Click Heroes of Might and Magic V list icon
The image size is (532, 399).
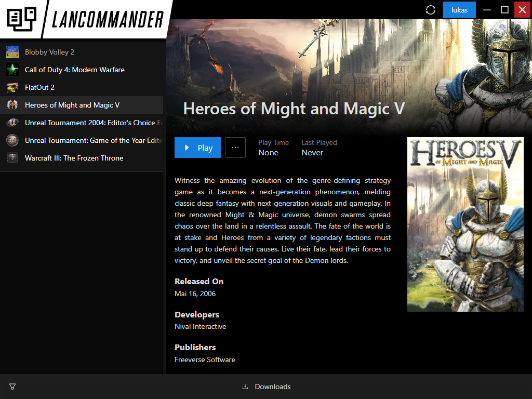click(12, 105)
